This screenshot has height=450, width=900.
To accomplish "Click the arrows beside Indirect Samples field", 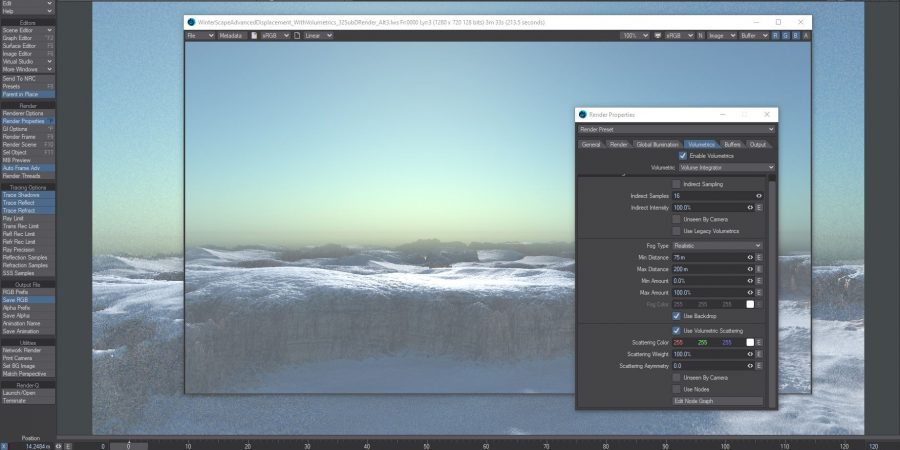I will pyautogui.click(x=758, y=196).
